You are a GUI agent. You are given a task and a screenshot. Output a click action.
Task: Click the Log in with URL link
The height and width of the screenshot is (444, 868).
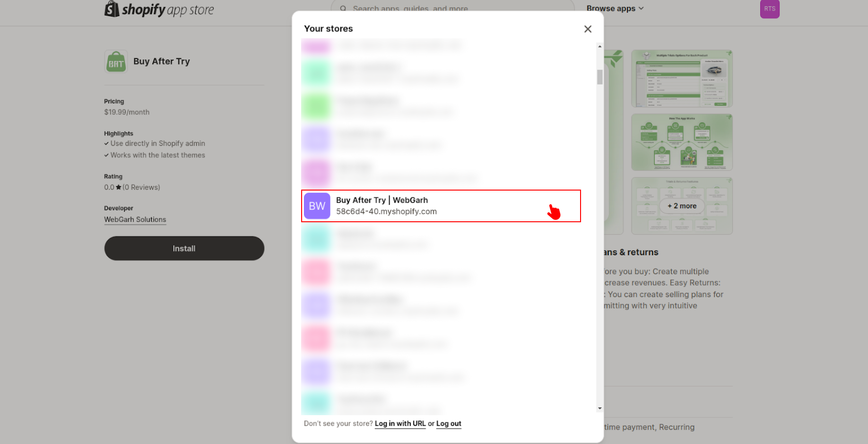400,424
